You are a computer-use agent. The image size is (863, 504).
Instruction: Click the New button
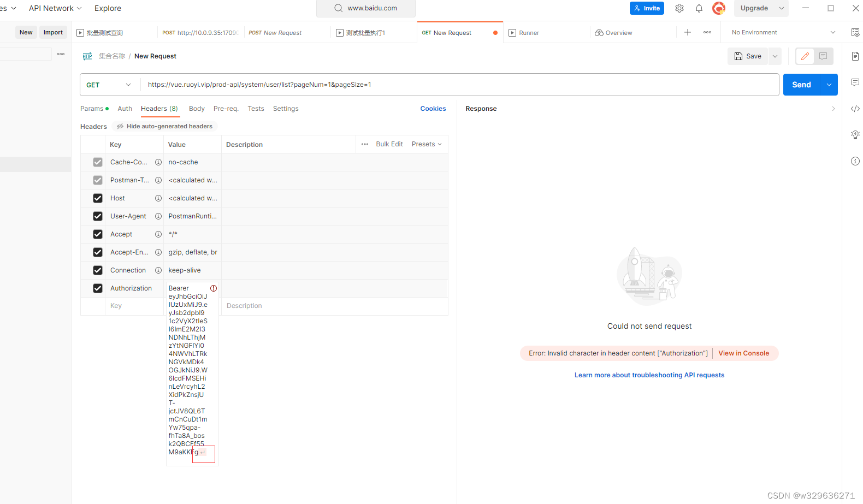(x=26, y=32)
